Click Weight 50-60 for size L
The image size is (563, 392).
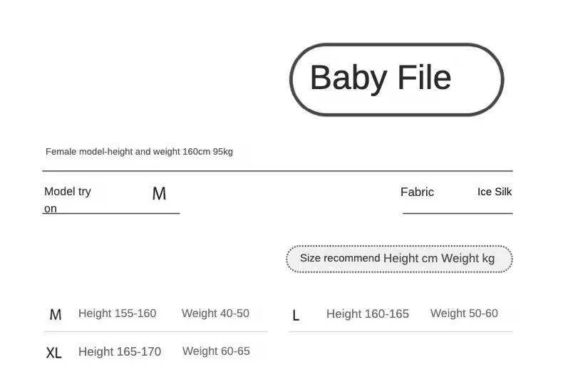click(x=464, y=314)
